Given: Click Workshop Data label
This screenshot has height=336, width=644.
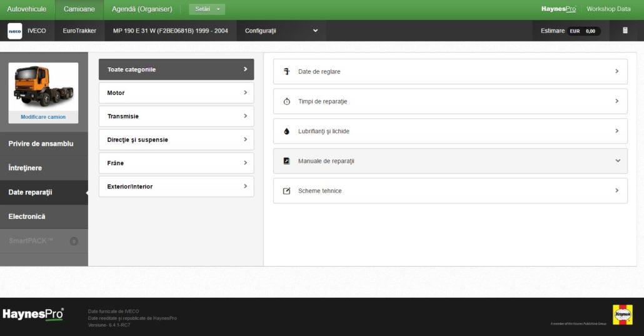Looking at the screenshot, I should [x=608, y=9].
